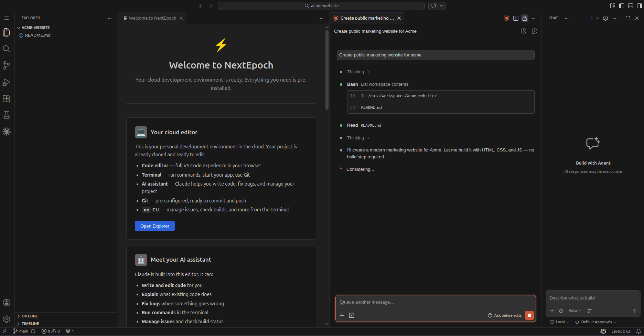Image resolution: width=644 pixels, height=336 pixels.
Task: Click the Open Explorer button
Action: point(155,226)
